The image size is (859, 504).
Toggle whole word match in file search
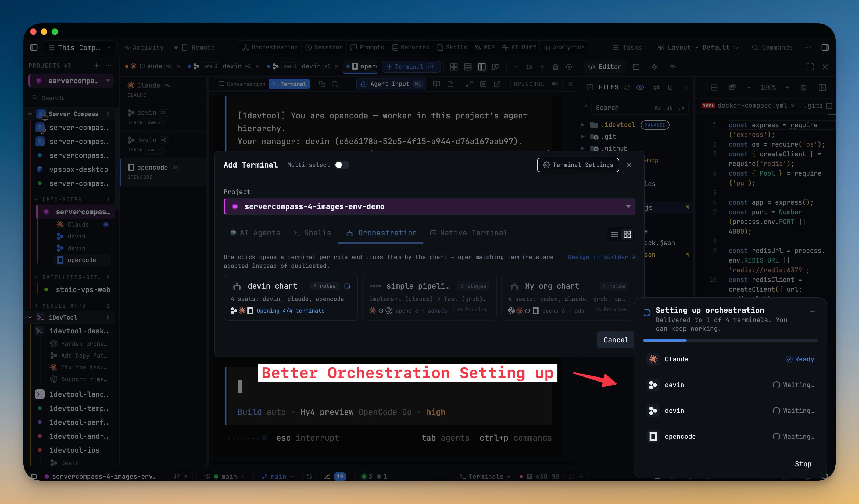tap(670, 108)
